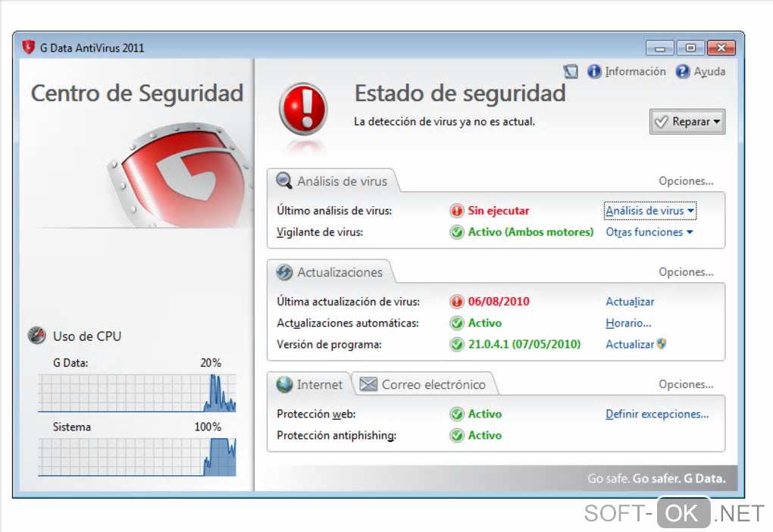The height and width of the screenshot is (532, 773).
Task: Click the G Data CPU usage graph
Action: pos(137,393)
